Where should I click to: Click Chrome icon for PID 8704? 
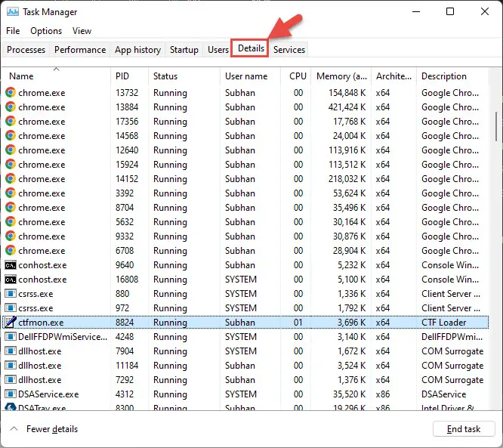[x=11, y=207]
